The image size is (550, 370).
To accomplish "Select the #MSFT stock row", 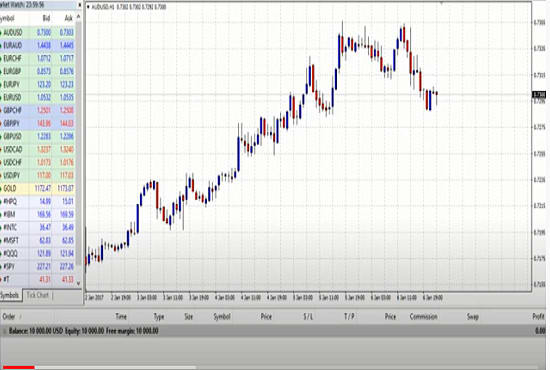I will tap(38, 241).
